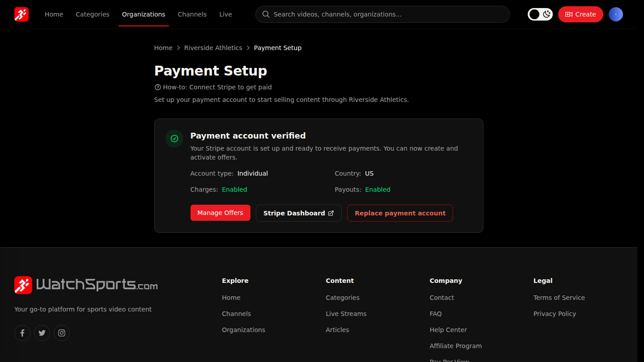Open the Twitter social icon
Image resolution: width=644 pixels, height=362 pixels.
coord(42,333)
